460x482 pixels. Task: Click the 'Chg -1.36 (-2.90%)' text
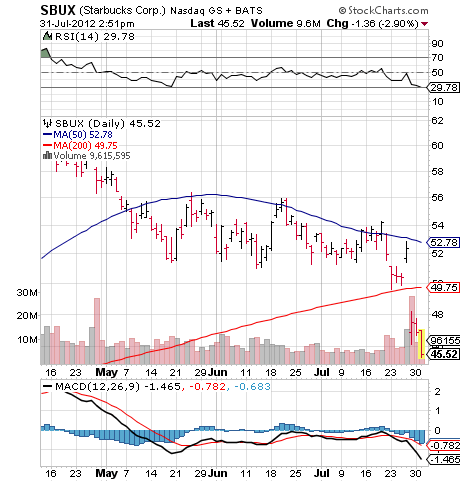click(x=372, y=24)
